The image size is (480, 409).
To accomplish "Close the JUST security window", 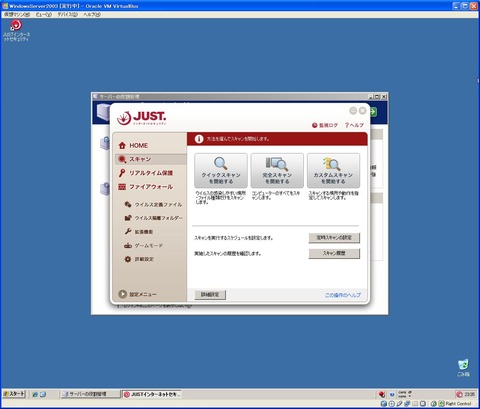I will point(362,111).
